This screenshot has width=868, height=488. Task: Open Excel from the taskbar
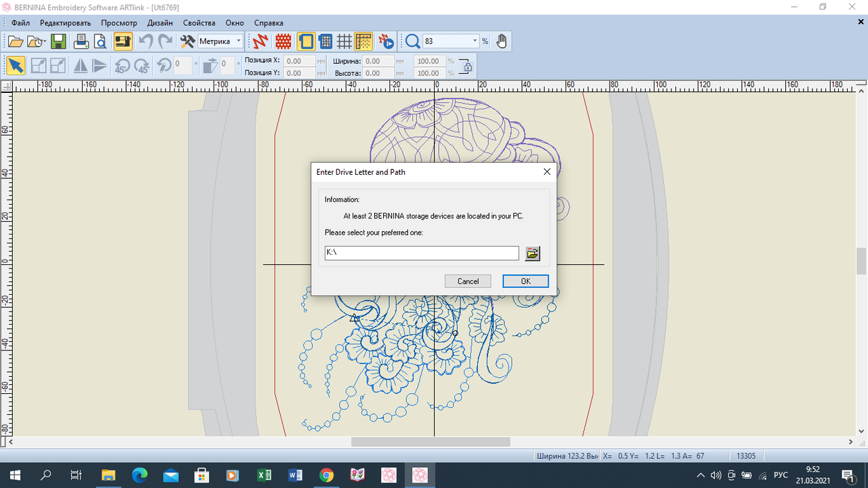[x=264, y=475]
